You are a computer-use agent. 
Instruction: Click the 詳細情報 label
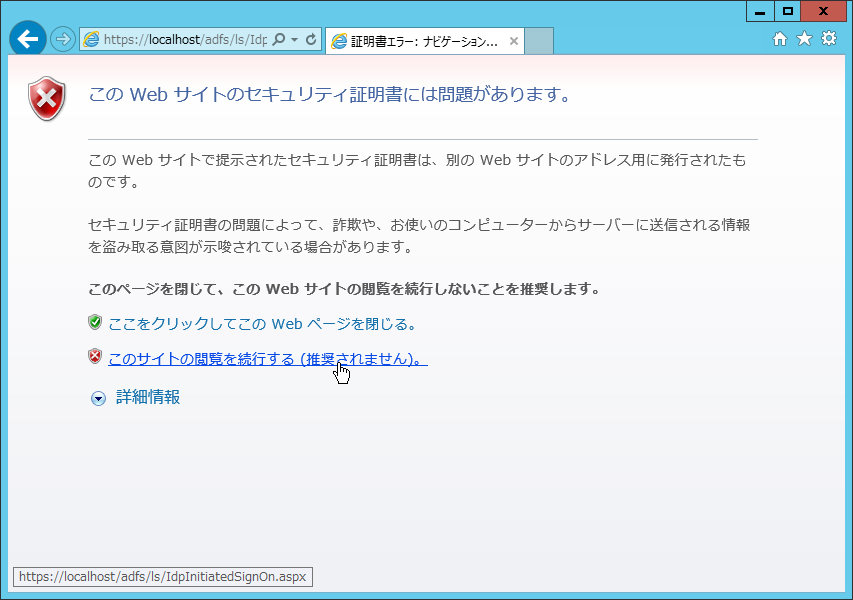click(x=148, y=397)
